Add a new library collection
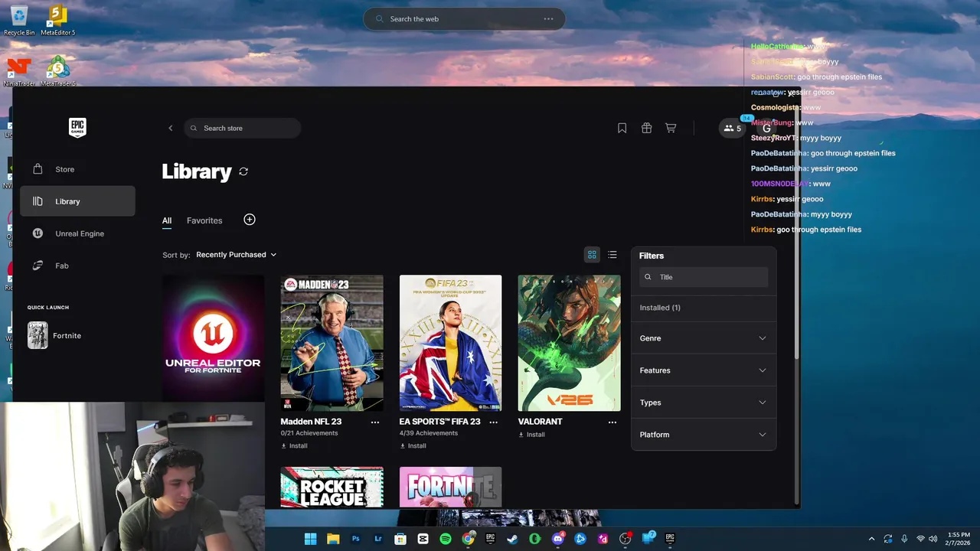 pos(250,220)
